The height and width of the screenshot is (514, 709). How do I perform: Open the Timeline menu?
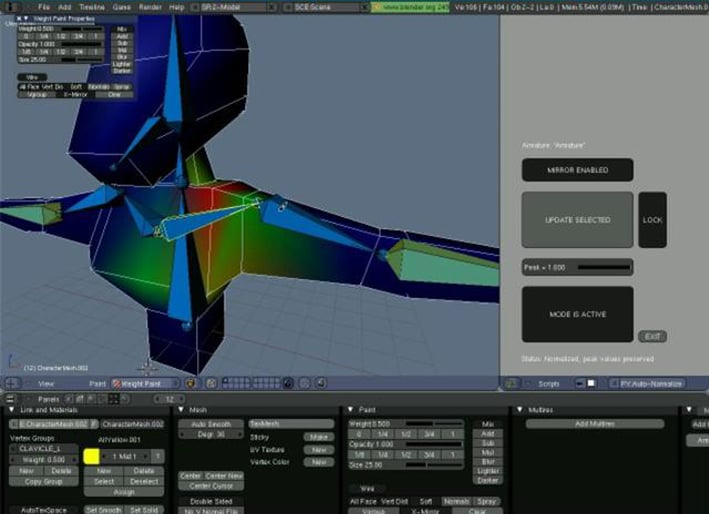(x=92, y=7)
